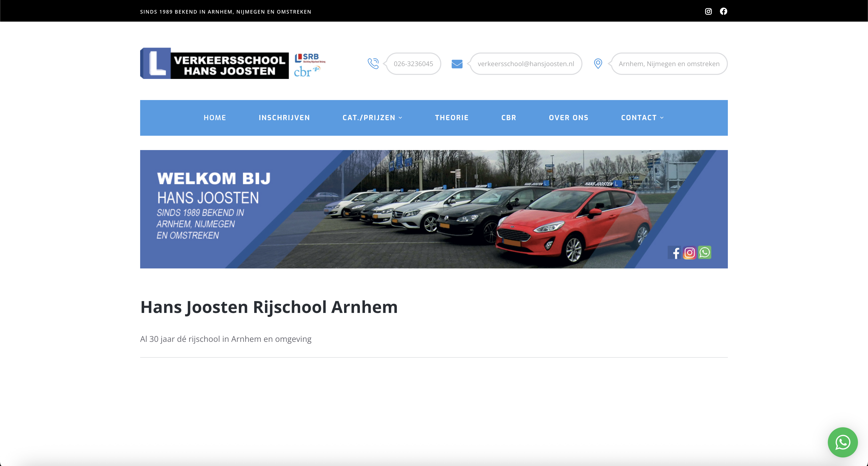
Task: Click the phone handset icon
Action: click(373, 63)
